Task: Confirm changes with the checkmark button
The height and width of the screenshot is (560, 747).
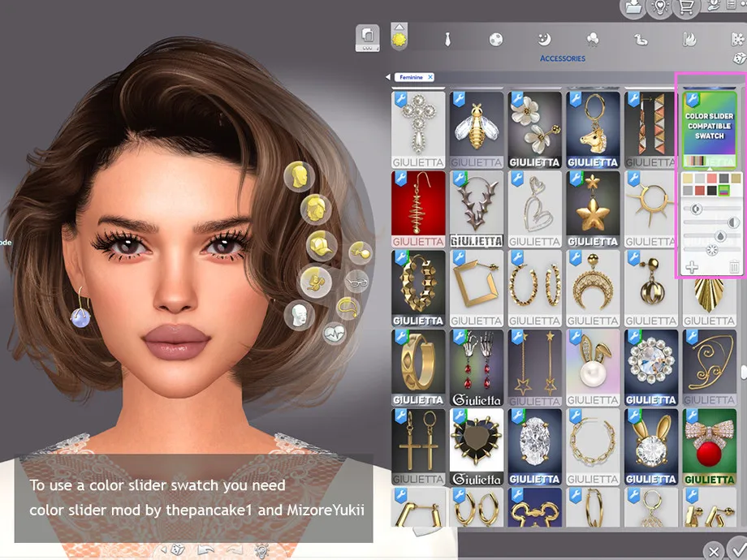Action: click(x=736, y=548)
